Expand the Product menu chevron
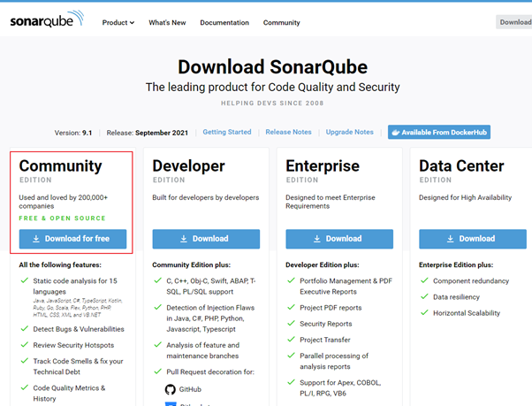 [x=132, y=23]
